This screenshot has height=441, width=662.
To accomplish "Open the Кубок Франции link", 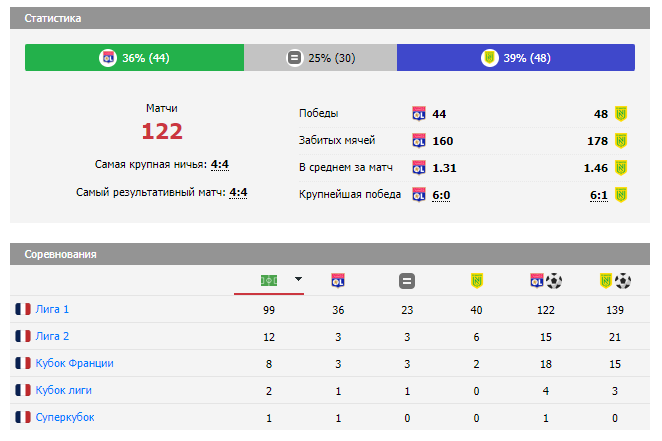I will pyautogui.click(x=74, y=363).
